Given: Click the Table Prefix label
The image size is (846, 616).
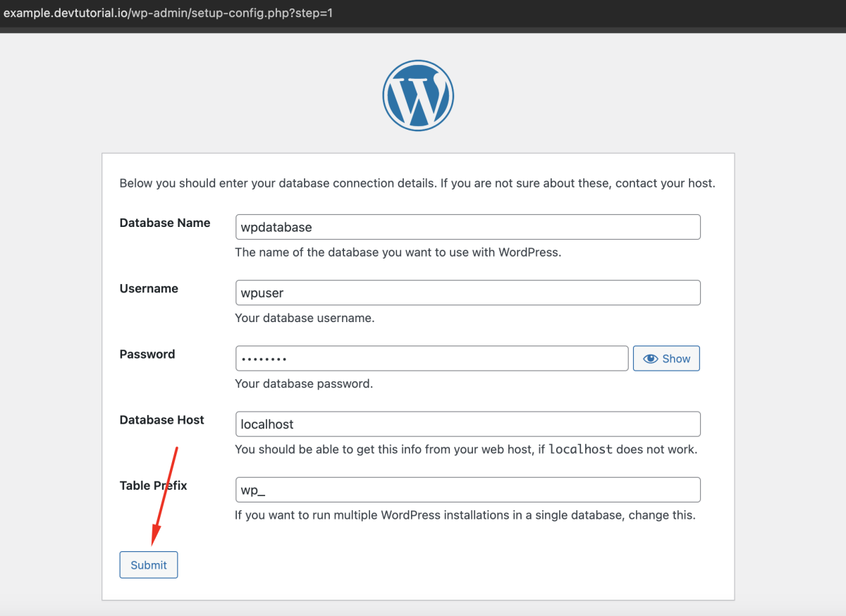Looking at the screenshot, I should point(154,486).
